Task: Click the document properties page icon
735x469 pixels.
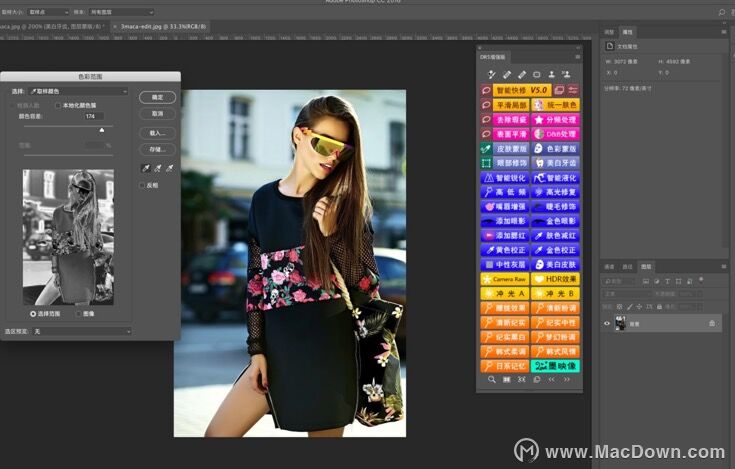Action: click(x=609, y=46)
